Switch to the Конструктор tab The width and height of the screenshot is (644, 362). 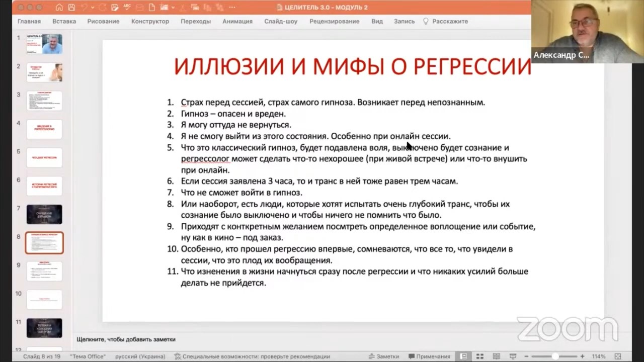tap(150, 21)
